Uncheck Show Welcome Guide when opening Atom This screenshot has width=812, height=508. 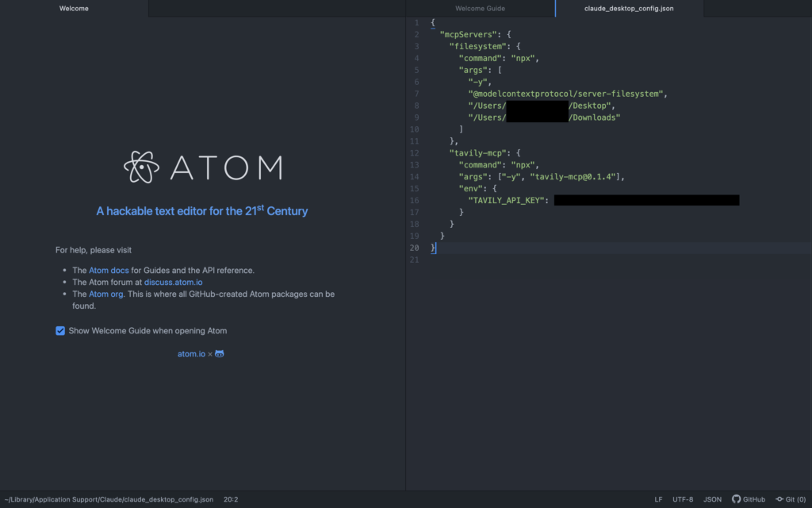coord(60,331)
